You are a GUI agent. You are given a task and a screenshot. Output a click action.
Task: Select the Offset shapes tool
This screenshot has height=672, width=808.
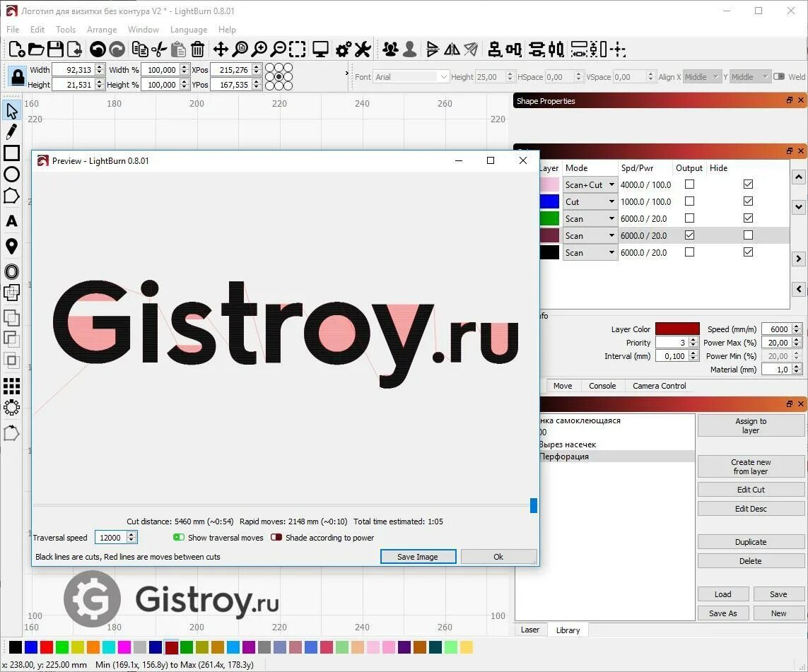coord(11,271)
